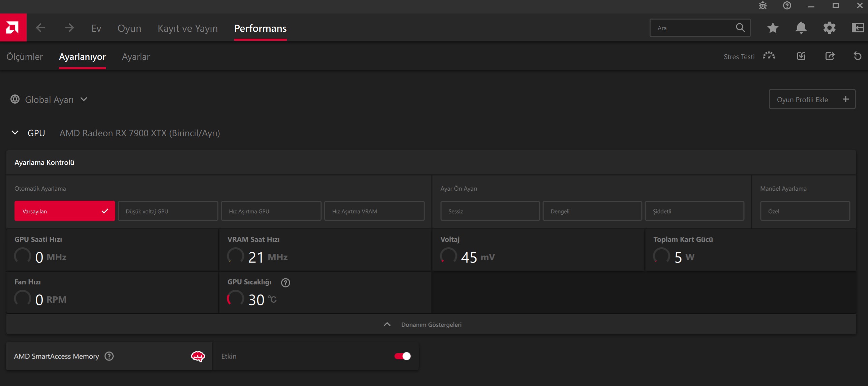The width and height of the screenshot is (868, 386).
Task: Click the globe icon beside Global Ayarı
Action: coord(15,99)
